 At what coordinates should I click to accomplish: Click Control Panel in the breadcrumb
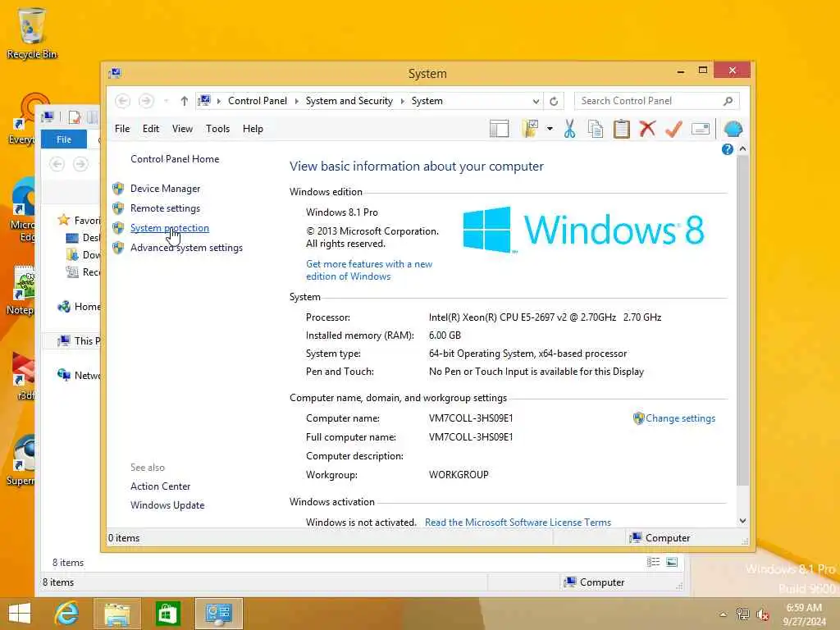pos(257,101)
